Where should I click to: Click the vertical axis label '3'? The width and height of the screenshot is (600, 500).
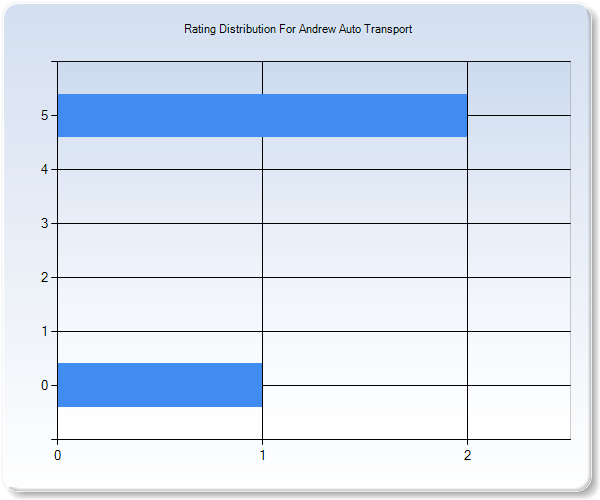44,223
